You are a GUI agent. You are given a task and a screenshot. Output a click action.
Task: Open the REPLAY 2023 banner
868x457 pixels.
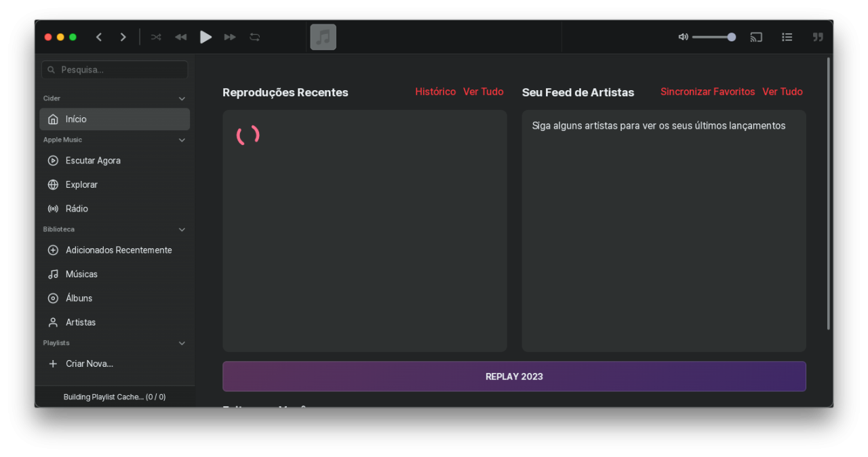[514, 376]
